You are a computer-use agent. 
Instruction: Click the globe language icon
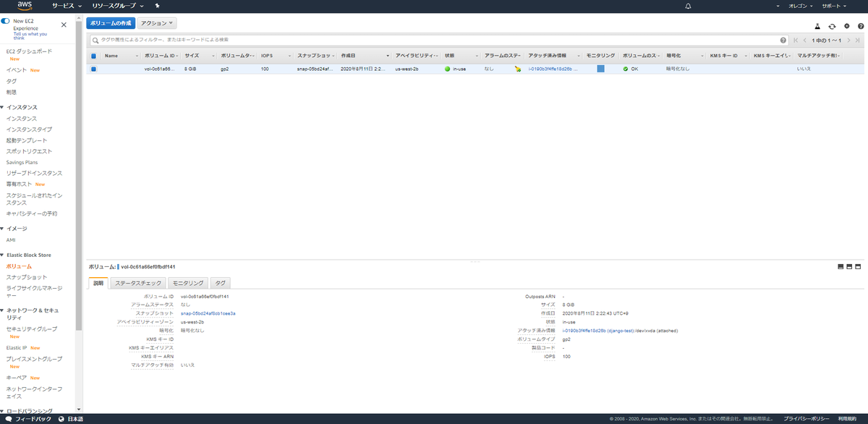pyautogui.click(x=62, y=419)
